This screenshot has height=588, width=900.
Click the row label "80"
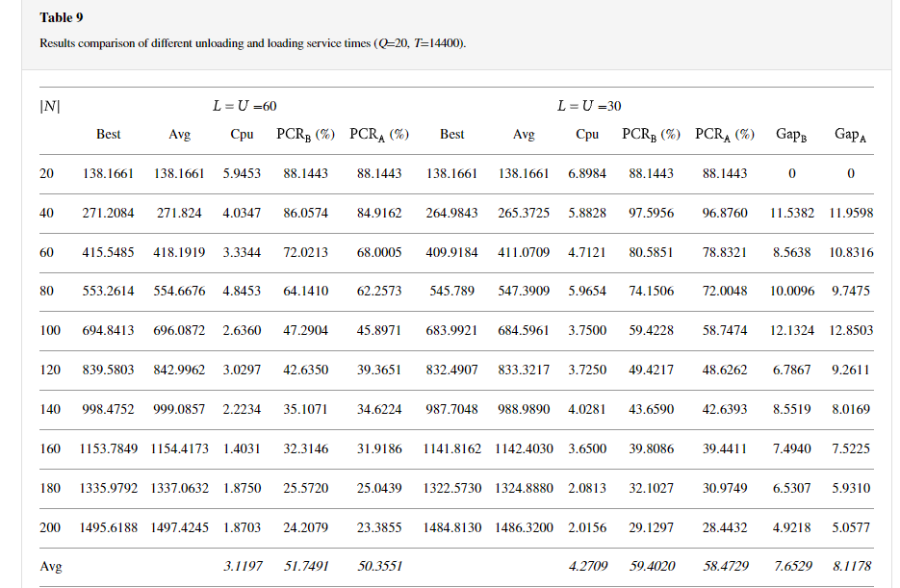pos(46,291)
